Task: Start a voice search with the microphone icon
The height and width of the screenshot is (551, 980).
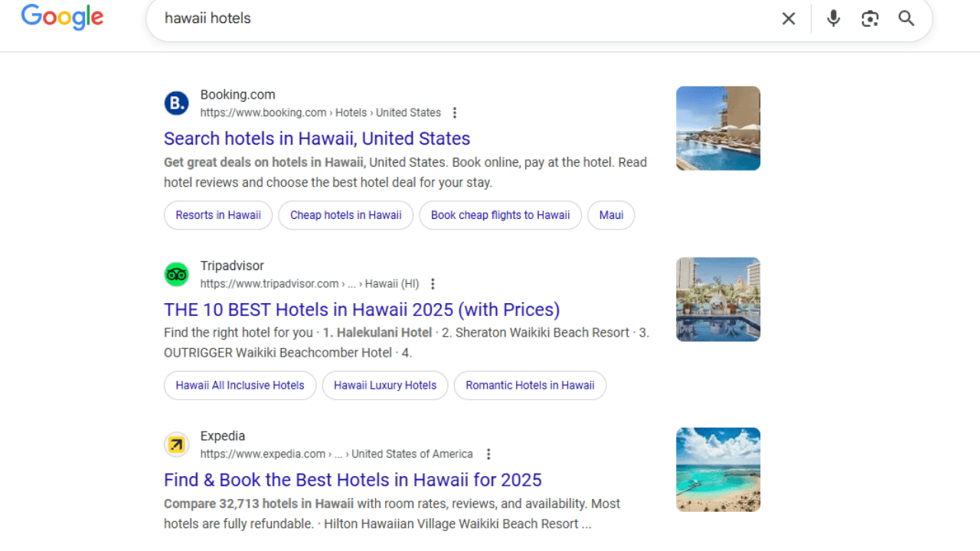Action: pyautogui.click(x=833, y=18)
